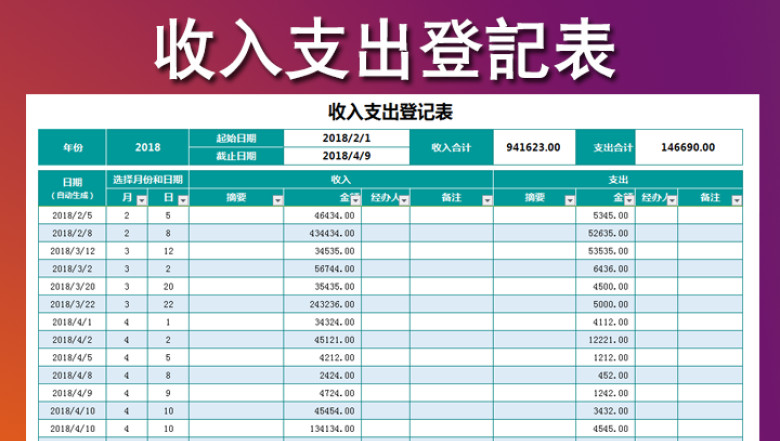Click the 收入合计 label cell
Screen dimensions: 780x441
click(451, 147)
